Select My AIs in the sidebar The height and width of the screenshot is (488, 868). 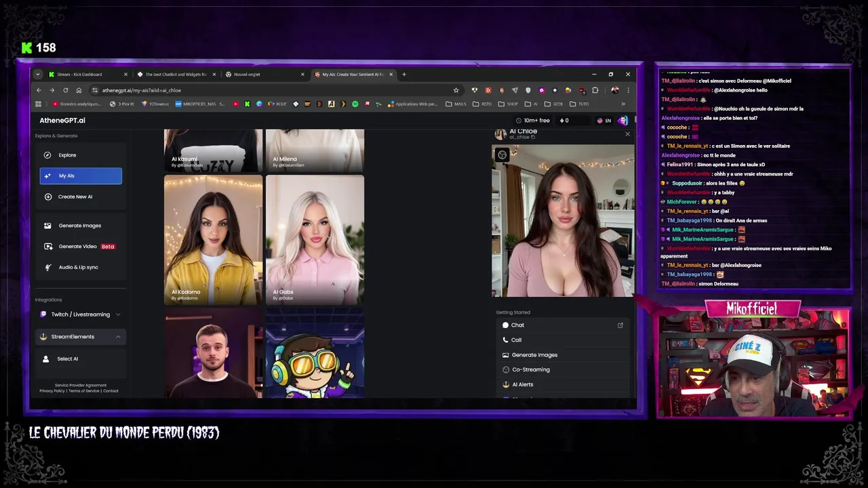[x=81, y=176]
